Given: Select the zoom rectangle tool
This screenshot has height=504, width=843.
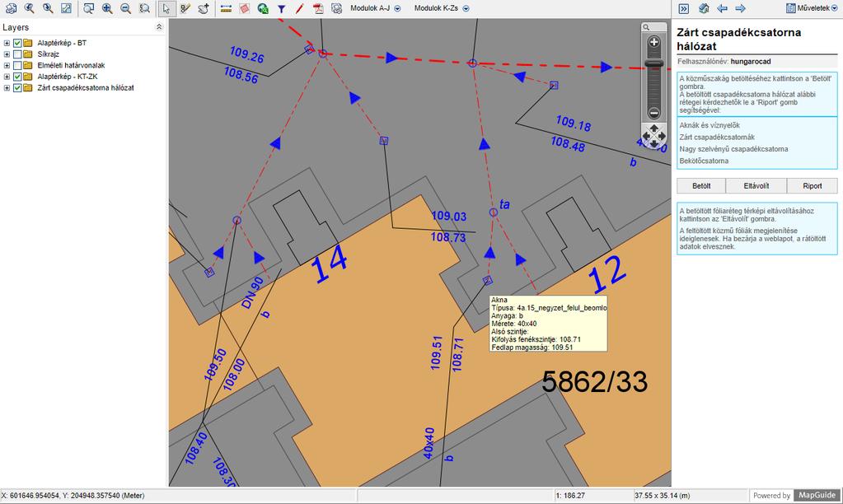Looking at the screenshot, I should [89, 8].
